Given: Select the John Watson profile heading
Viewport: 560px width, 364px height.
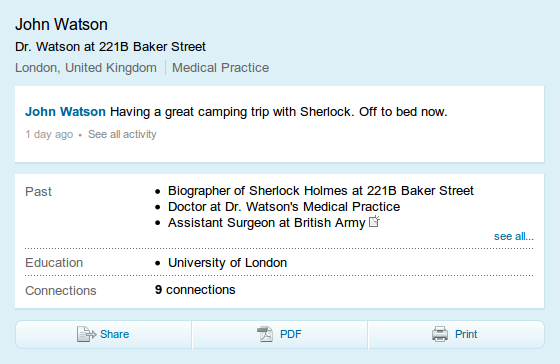Looking at the screenshot, I should (61, 25).
